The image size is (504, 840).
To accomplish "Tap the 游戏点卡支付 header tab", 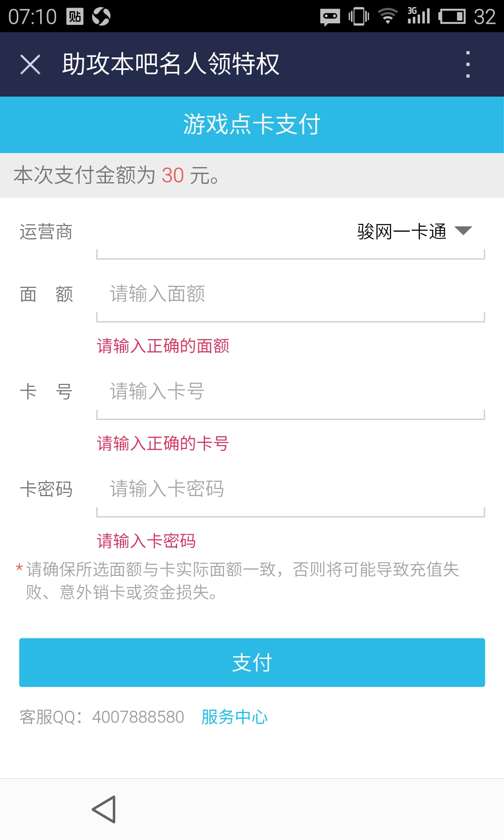I will [x=252, y=125].
